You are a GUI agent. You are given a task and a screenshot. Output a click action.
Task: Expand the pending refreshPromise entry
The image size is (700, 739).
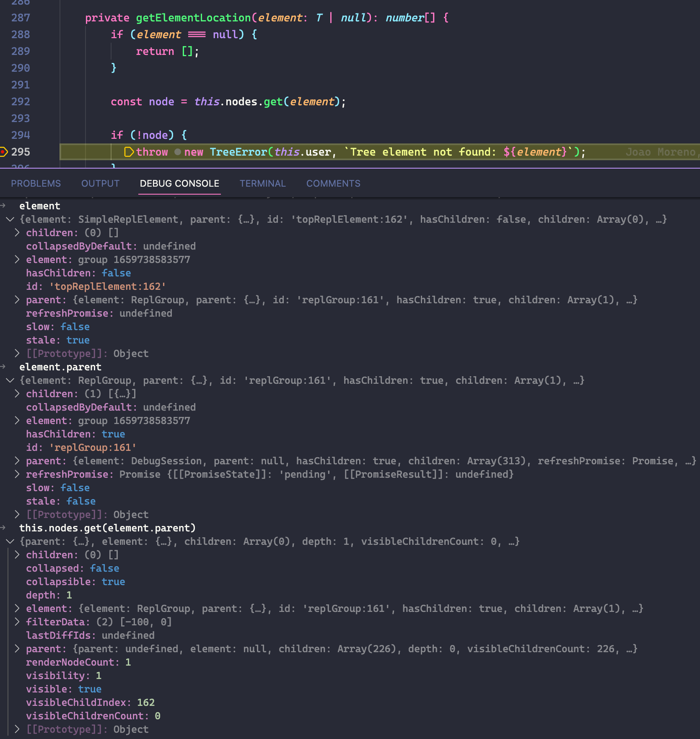click(17, 474)
